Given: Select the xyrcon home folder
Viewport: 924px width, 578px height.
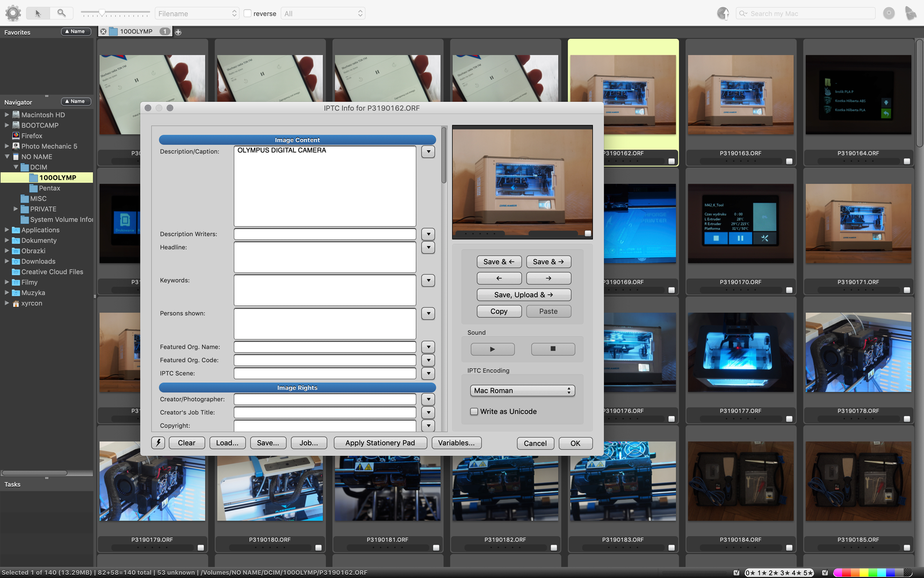Looking at the screenshot, I should click(x=32, y=303).
